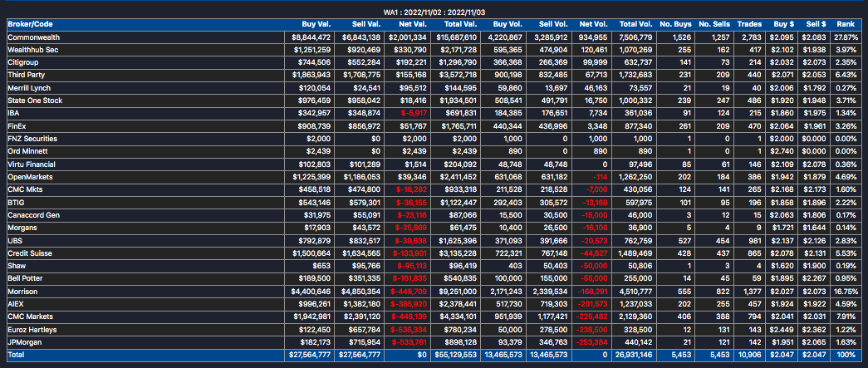Click Euroz Hartleys buy price $2.449
This screenshot has width=868, height=368.
tap(783, 330)
